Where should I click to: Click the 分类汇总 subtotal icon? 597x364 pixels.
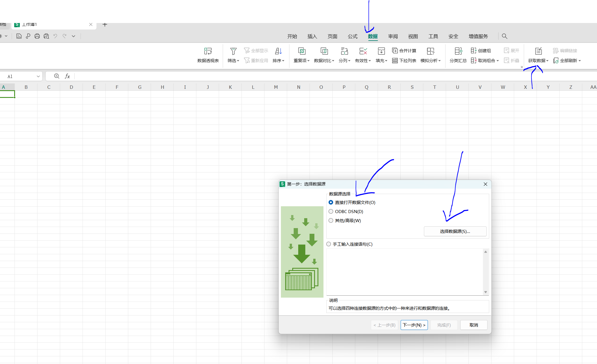[458, 51]
